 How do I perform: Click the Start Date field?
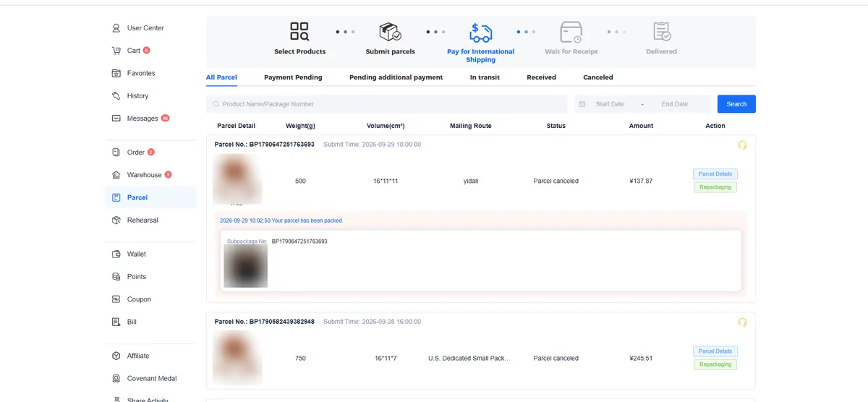(x=610, y=104)
